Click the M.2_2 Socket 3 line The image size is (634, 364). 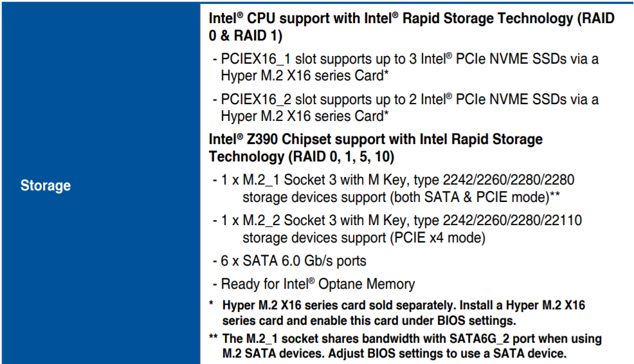tap(397, 229)
